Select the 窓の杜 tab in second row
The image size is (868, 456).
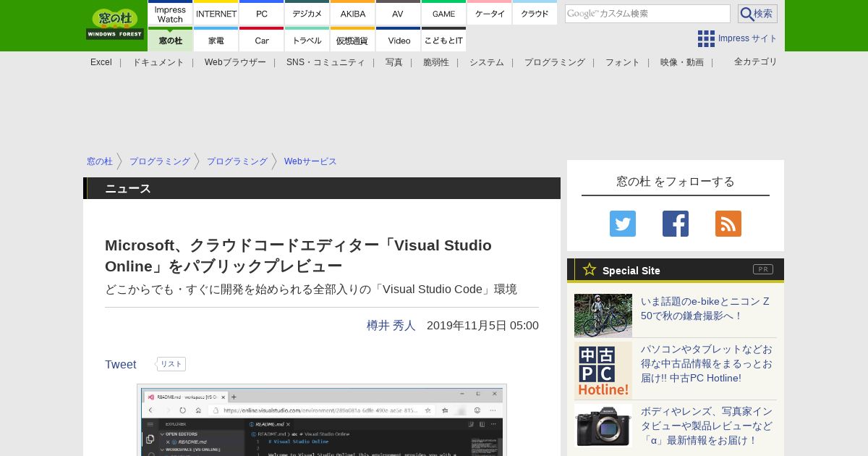tap(170, 40)
